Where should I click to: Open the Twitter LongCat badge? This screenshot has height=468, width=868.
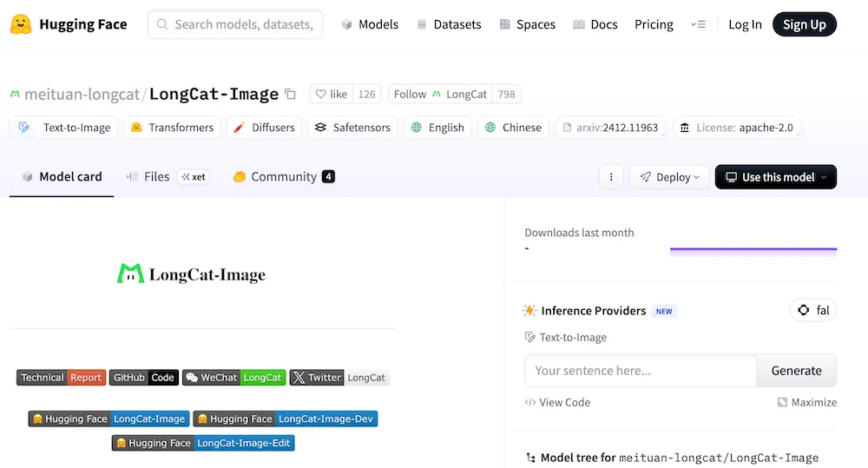[339, 378]
